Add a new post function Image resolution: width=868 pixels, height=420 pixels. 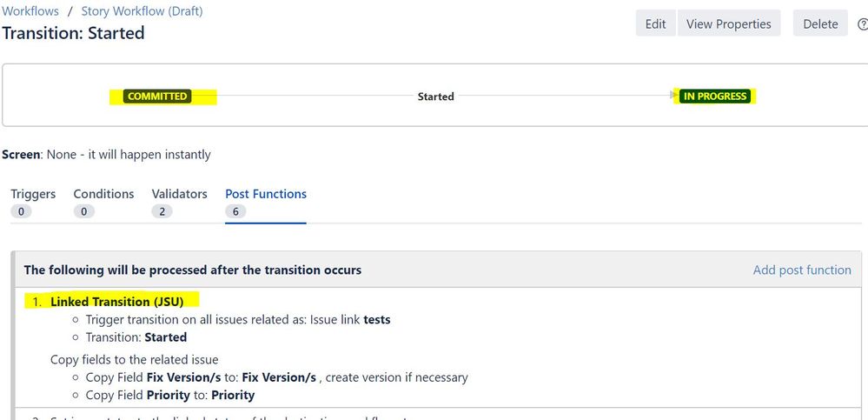point(801,270)
